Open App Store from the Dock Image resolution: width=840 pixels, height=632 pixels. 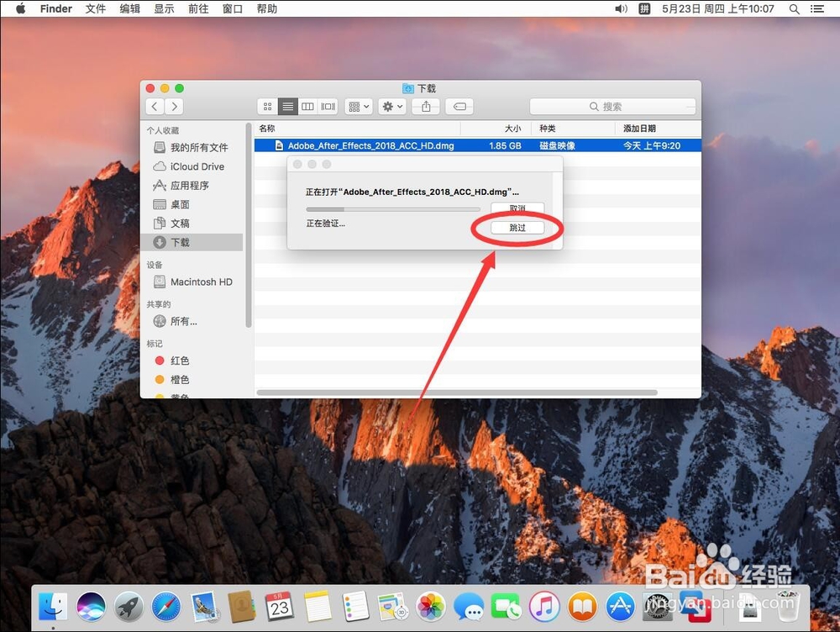pyautogui.click(x=621, y=607)
